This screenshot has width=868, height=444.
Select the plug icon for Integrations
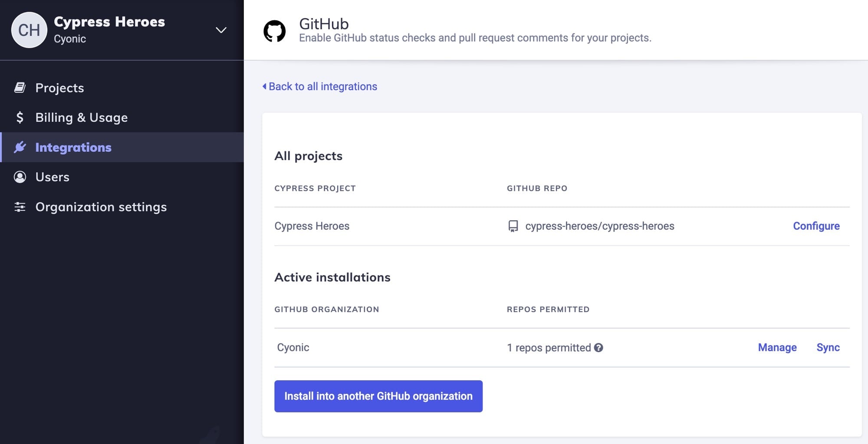[19, 147]
